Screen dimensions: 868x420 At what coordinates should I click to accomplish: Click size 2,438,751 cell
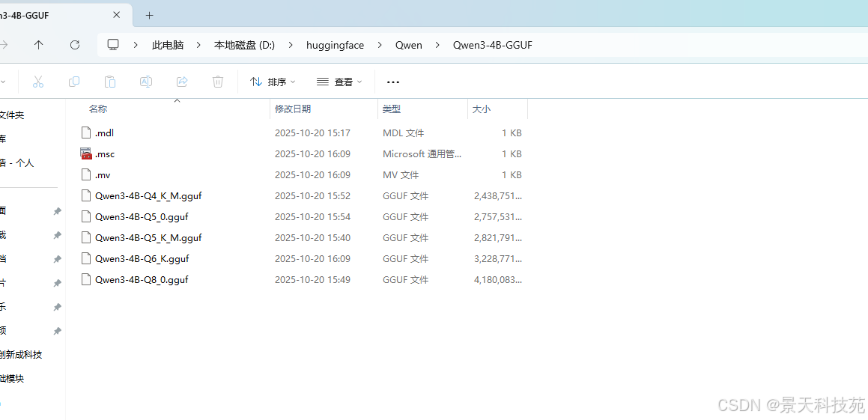498,196
